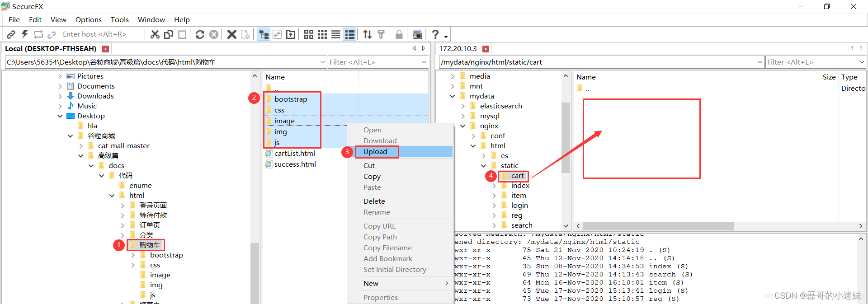Click the Stop transfer icon
This screenshot has width=868, height=304.
coord(214,34)
